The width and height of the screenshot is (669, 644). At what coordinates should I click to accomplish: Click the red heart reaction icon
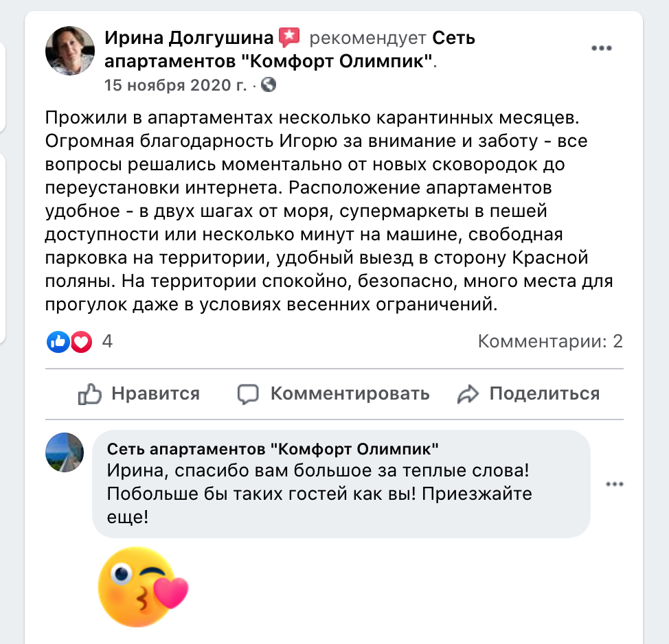click(81, 342)
